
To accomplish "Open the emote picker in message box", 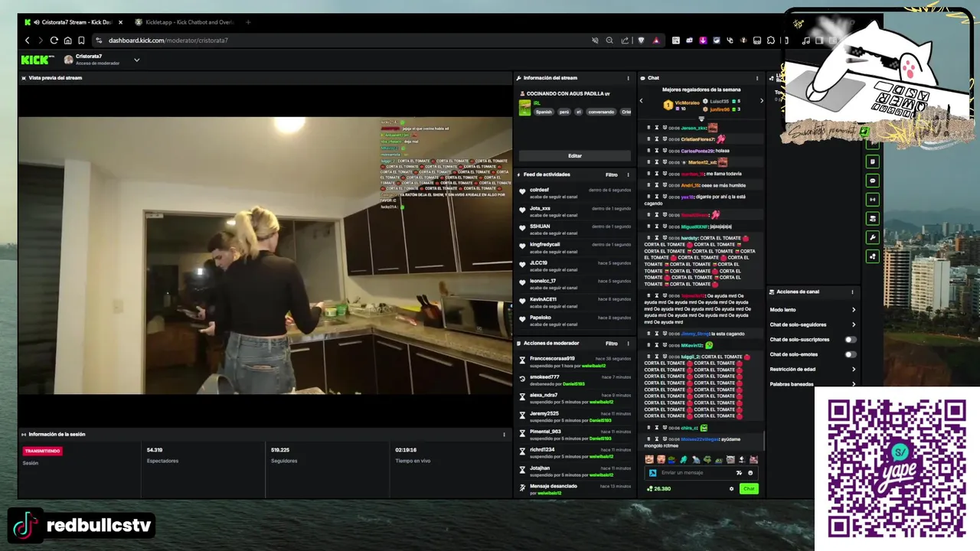I will click(x=750, y=473).
